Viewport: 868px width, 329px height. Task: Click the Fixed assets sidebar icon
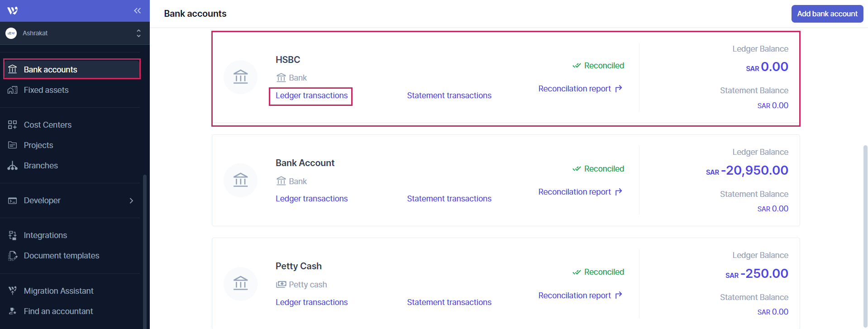[x=13, y=90]
